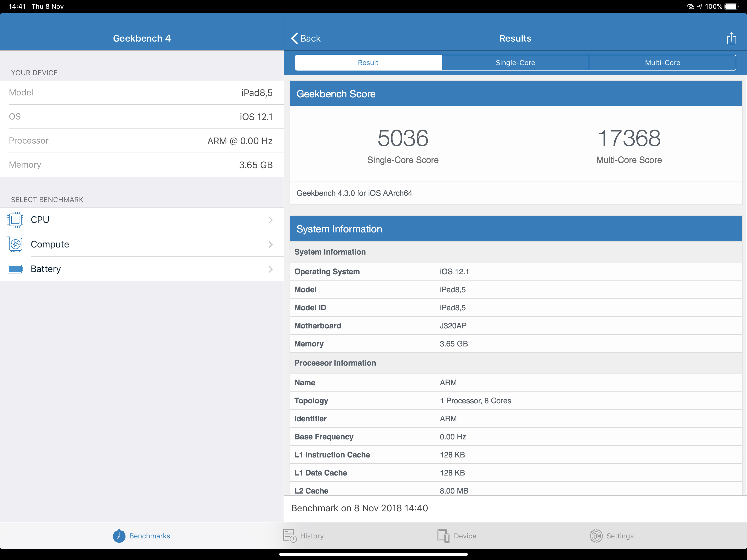Click the Geekbench Score section header

(x=516, y=94)
